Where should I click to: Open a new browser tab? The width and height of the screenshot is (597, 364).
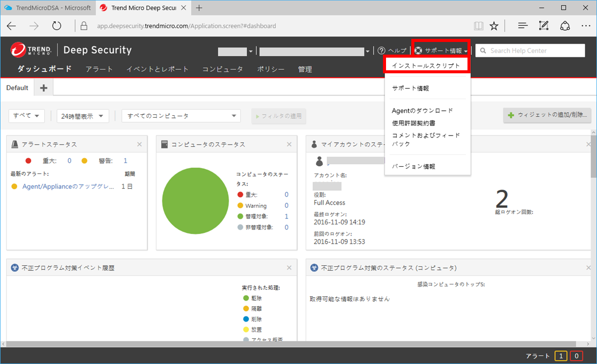coord(199,8)
